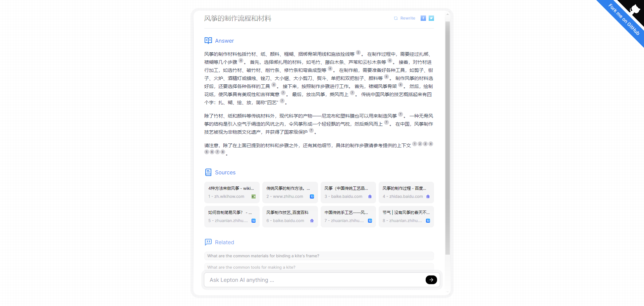Open the Fork me on GitHub ribbon
This screenshot has height=306, width=644.
(625, 19)
